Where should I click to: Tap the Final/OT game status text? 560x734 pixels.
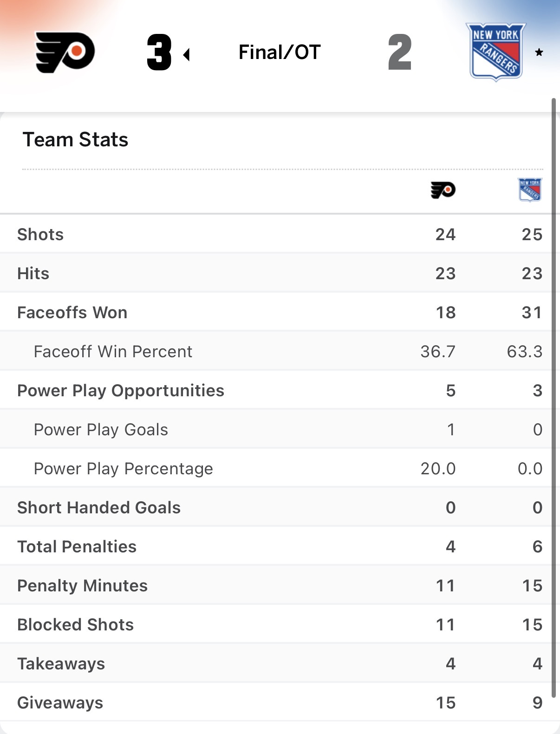coord(280,52)
